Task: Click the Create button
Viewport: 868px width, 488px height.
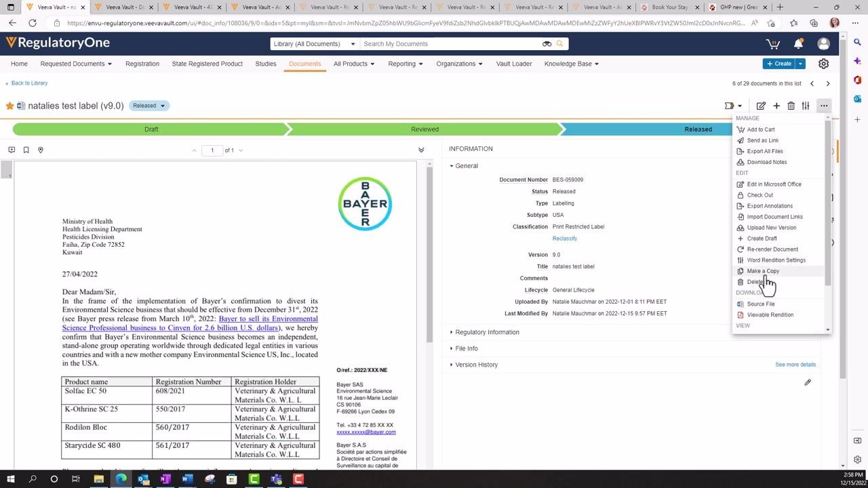Action: pyautogui.click(x=779, y=64)
